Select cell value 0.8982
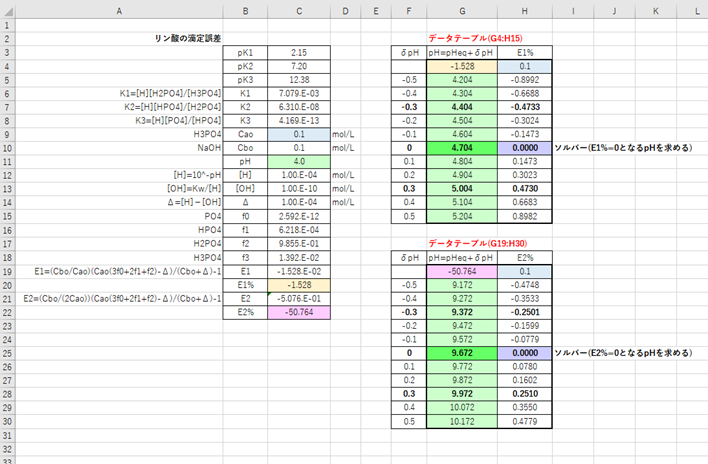 coord(525,216)
